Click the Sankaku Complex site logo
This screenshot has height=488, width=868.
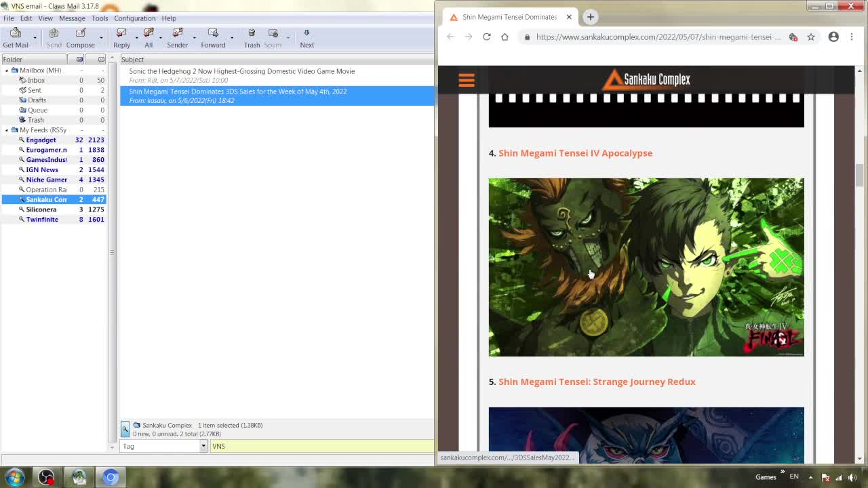(x=646, y=79)
